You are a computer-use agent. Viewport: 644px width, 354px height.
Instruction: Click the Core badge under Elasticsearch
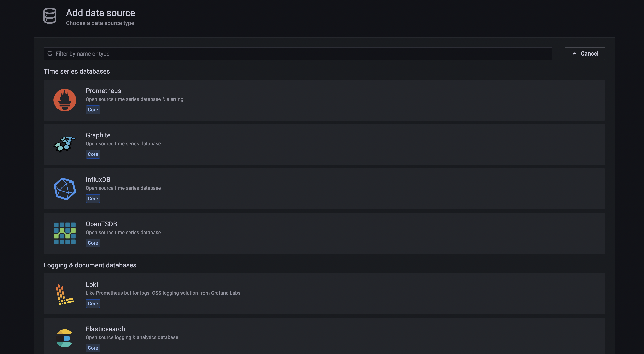[93, 348]
